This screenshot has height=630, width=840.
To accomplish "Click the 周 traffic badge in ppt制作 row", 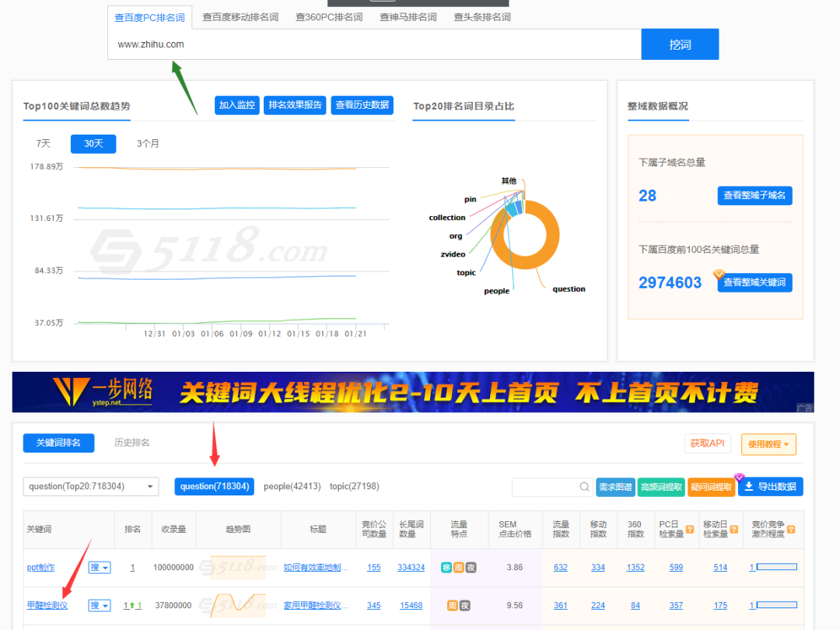I will coord(459,567).
